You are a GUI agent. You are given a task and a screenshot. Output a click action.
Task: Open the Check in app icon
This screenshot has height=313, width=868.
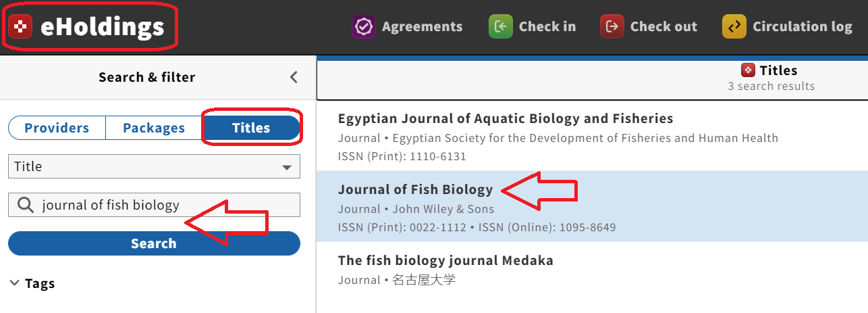[x=501, y=26]
